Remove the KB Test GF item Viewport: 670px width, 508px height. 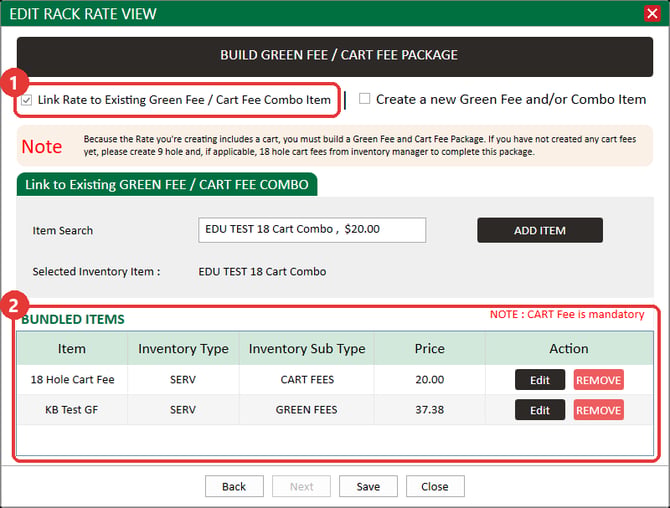(x=598, y=410)
